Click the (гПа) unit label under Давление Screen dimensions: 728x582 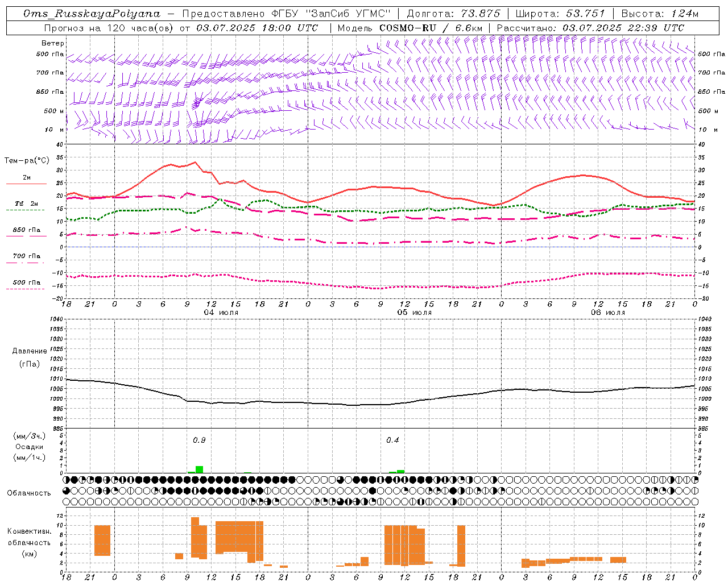pos(30,364)
